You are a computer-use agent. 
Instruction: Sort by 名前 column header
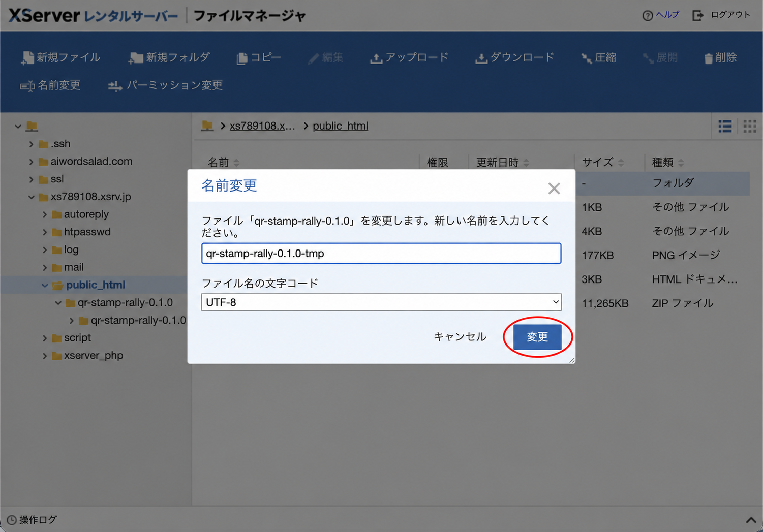223,163
